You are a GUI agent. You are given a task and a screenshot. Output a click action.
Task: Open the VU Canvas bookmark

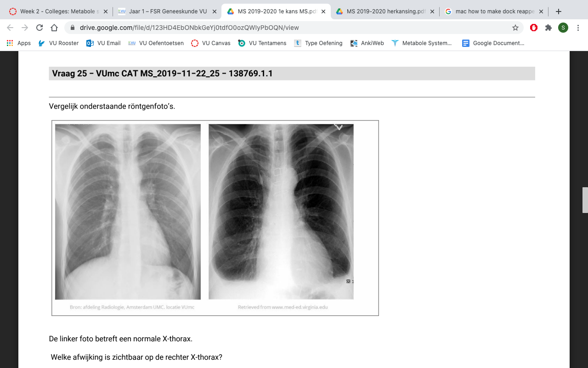[x=211, y=43]
